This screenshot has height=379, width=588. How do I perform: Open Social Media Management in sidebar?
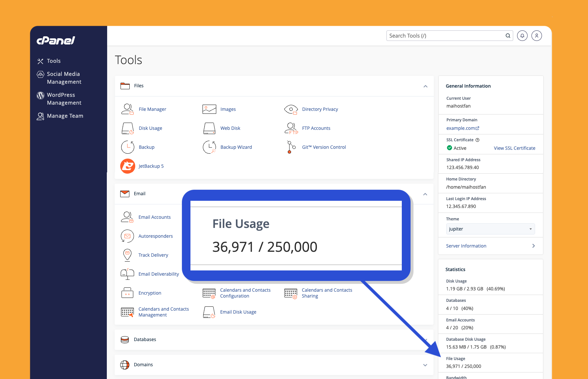[64, 78]
